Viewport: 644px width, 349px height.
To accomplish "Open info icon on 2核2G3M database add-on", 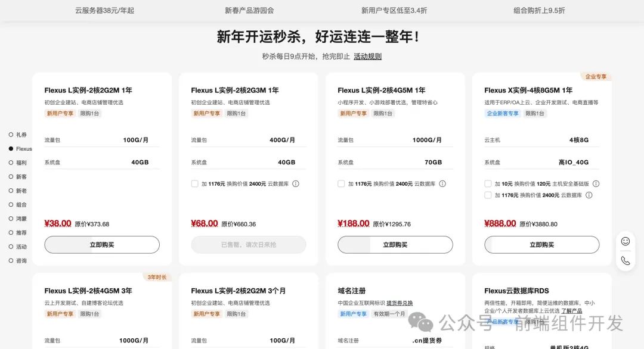I will click(x=296, y=183).
